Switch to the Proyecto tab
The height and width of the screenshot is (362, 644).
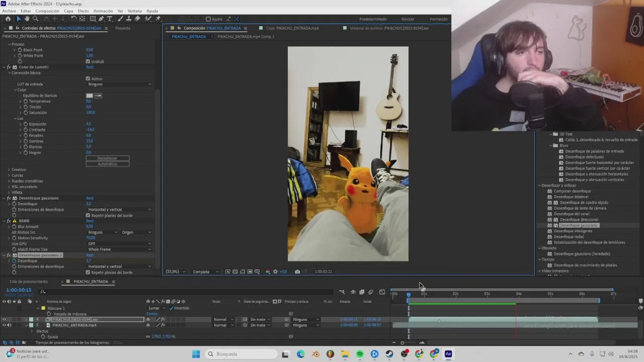click(x=123, y=28)
